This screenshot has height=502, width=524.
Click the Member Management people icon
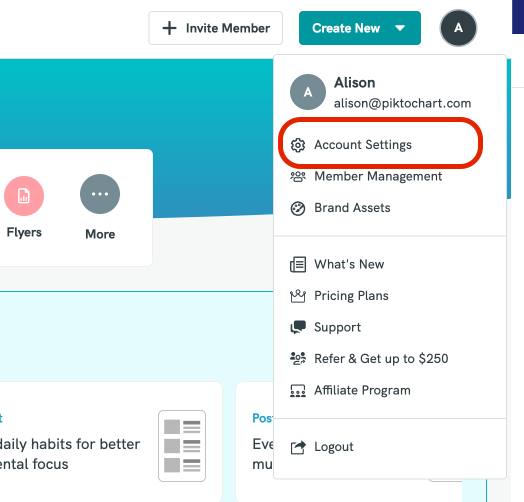[297, 176]
